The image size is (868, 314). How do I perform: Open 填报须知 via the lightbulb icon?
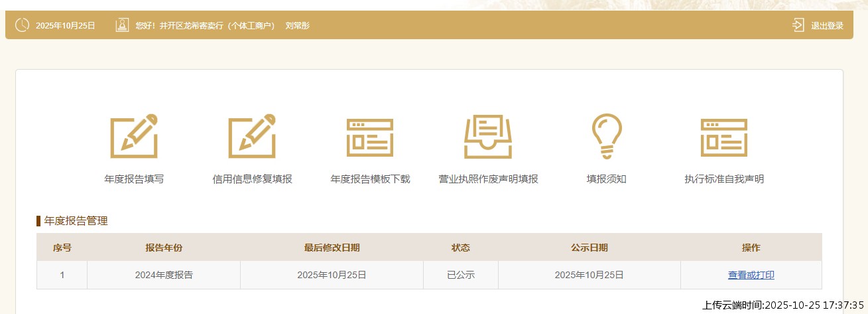[x=606, y=136]
